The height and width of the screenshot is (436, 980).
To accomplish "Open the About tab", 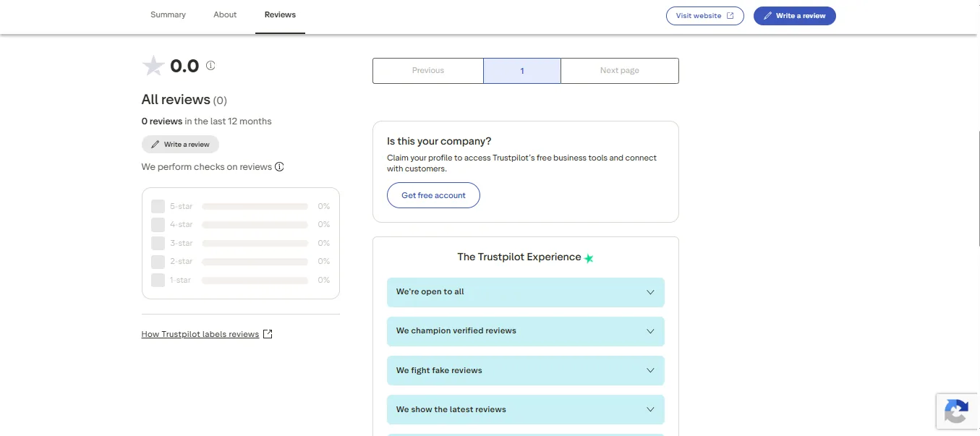I will point(225,15).
